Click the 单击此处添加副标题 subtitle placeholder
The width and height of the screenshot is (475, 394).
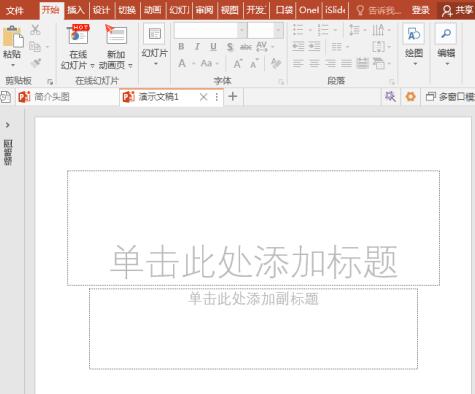[253, 329]
